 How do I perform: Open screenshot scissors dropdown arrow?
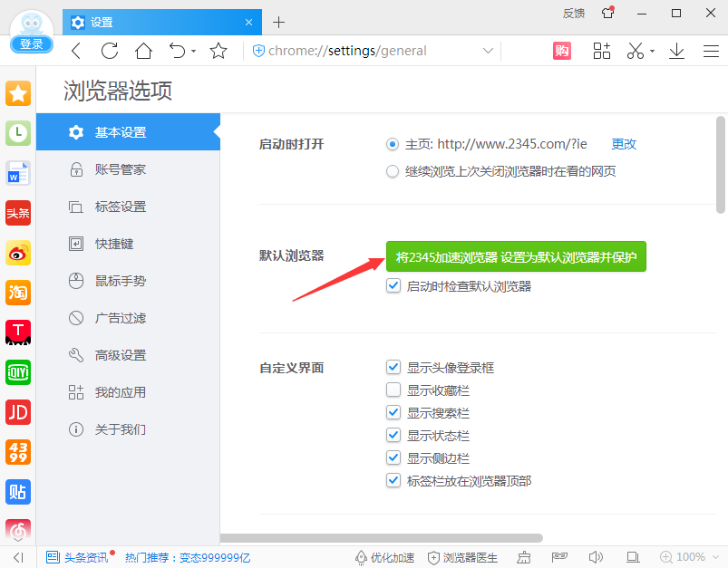[x=653, y=51]
